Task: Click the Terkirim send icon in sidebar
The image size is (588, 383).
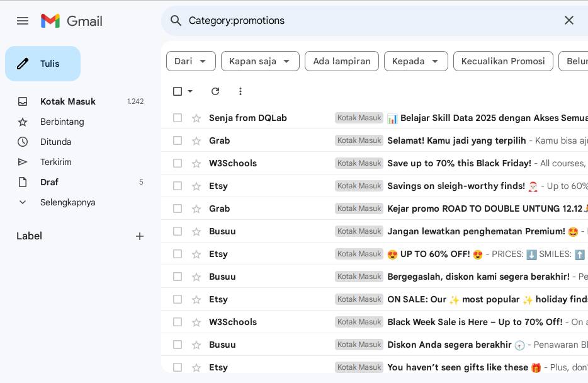Action: [x=23, y=162]
